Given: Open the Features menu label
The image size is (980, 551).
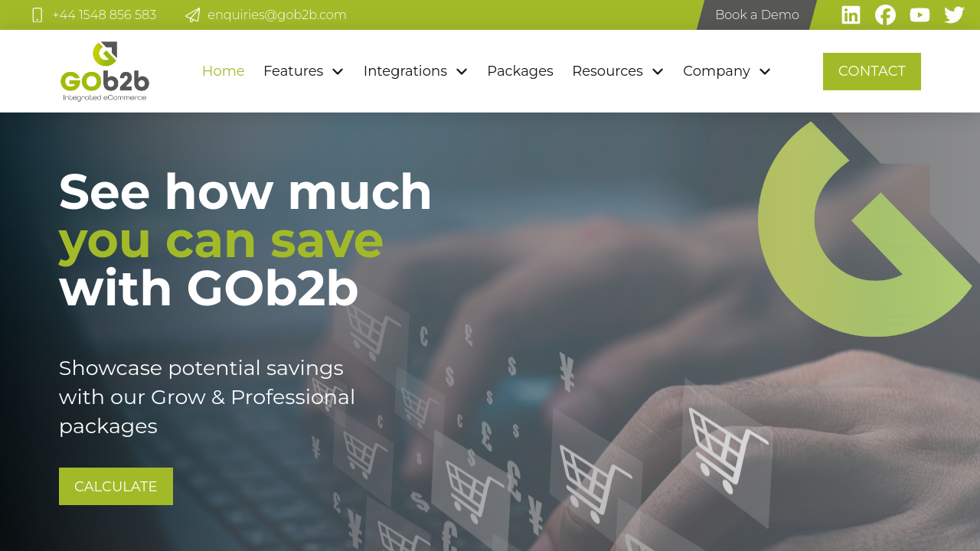Looking at the screenshot, I should point(293,71).
